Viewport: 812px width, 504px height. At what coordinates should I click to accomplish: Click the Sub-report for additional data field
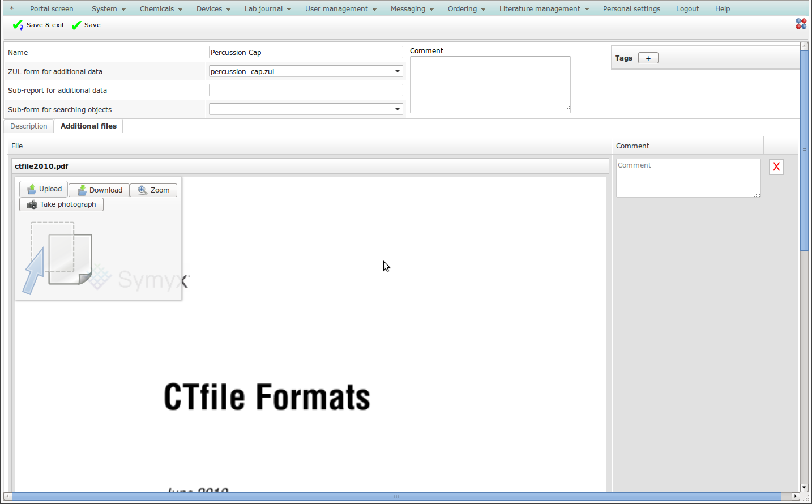point(306,91)
